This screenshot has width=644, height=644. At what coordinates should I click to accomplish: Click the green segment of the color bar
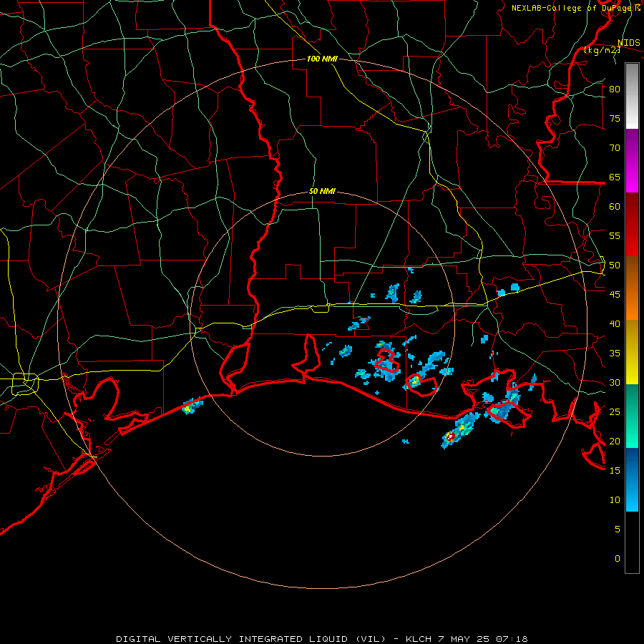point(632,416)
